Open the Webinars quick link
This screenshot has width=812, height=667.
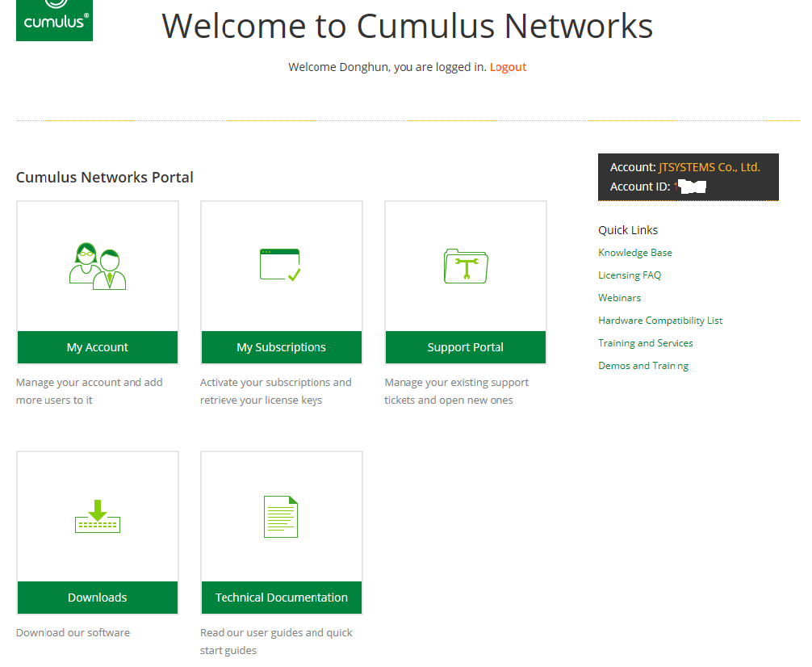[x=619, y=298]
